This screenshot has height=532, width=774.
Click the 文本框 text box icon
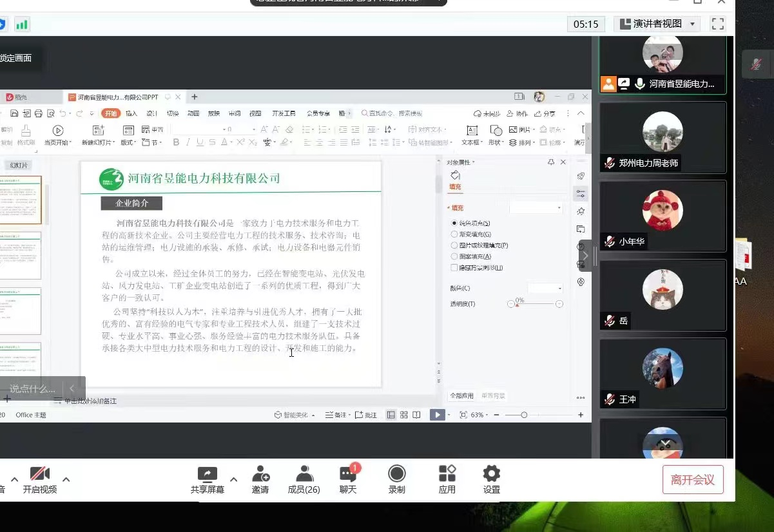[x=472, y=130]
